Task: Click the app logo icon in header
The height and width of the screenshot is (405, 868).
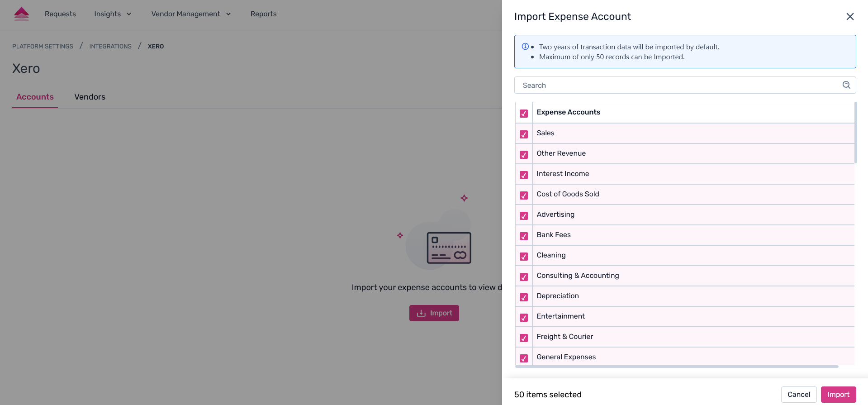Action: point(21,14)
